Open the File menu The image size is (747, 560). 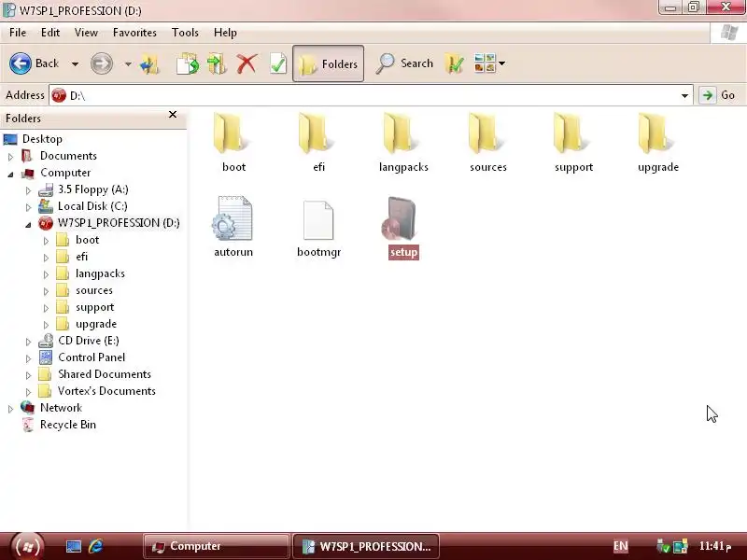18,33
